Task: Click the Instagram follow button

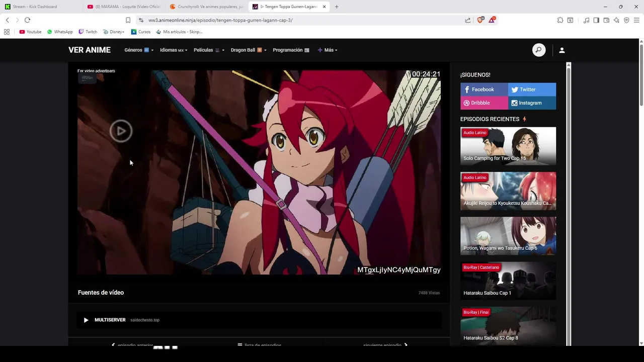Action: point(532,103)
